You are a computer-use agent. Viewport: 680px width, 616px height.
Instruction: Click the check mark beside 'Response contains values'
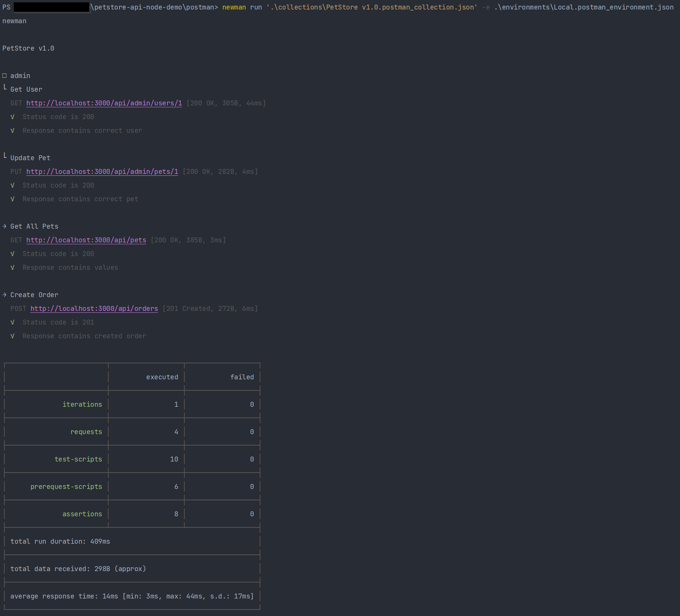click(x=13, y=267)
